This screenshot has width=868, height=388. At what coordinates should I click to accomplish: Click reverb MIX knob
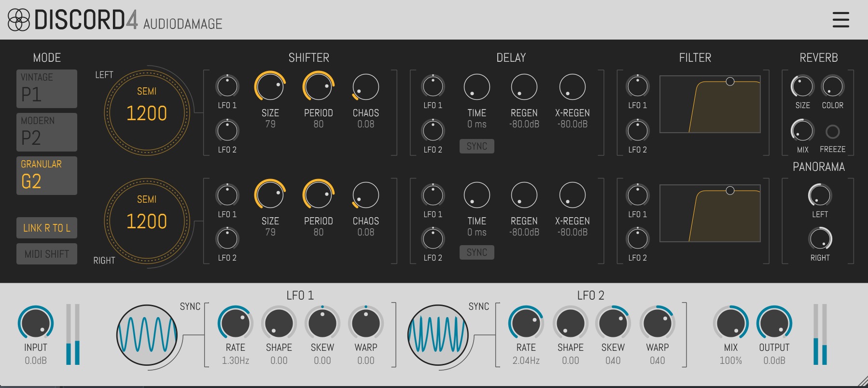click(x=802, y=131)
